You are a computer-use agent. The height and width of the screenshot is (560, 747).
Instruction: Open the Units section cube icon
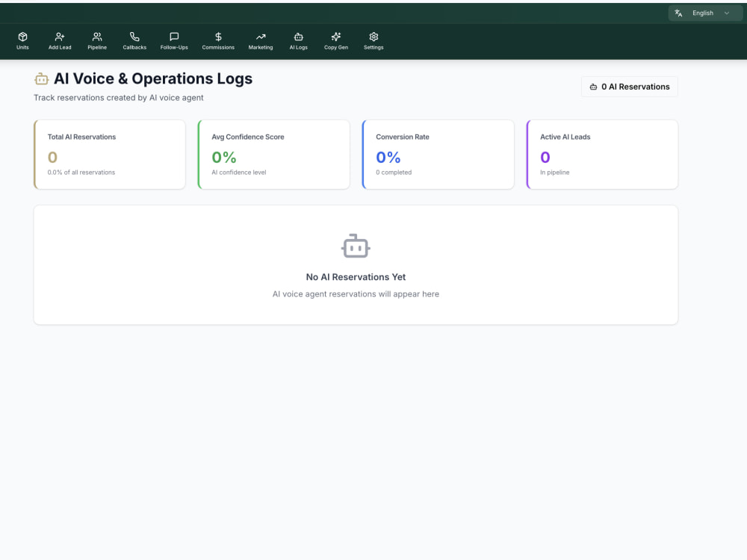point(22,37)
